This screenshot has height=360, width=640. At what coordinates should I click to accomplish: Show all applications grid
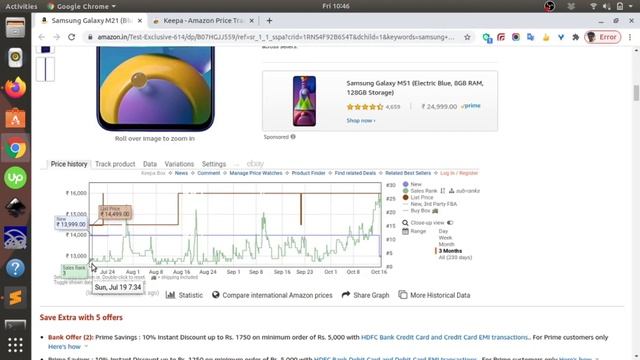coord(16,345)
